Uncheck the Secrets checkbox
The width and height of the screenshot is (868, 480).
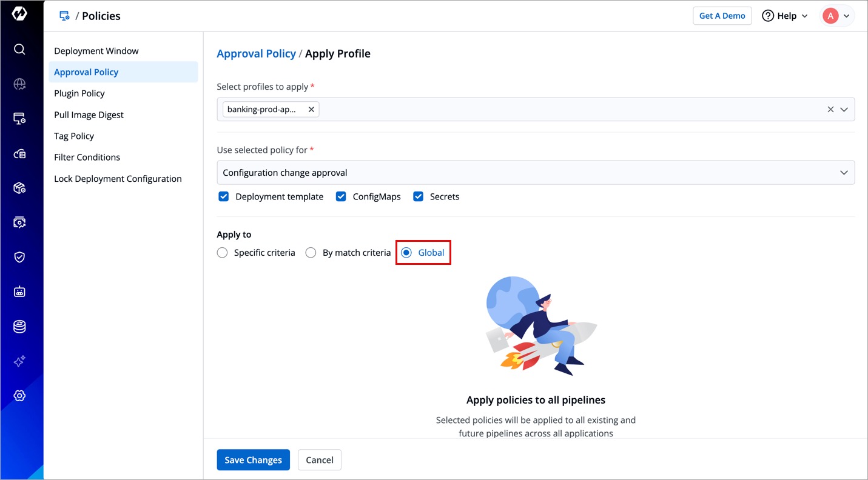(418, 196)
